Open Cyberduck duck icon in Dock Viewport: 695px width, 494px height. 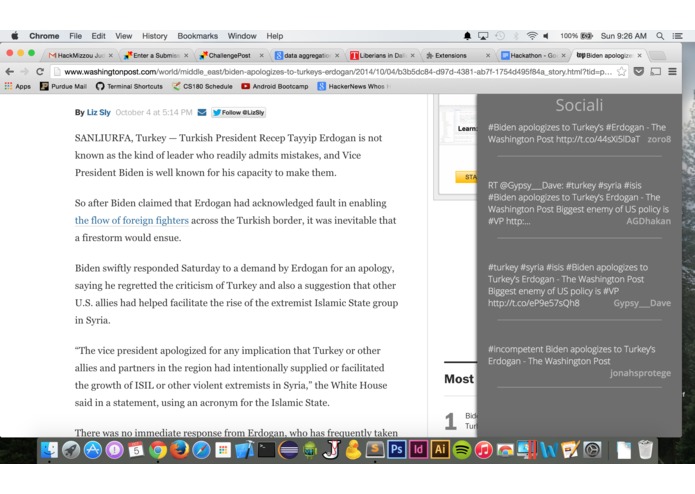(353, 450)
